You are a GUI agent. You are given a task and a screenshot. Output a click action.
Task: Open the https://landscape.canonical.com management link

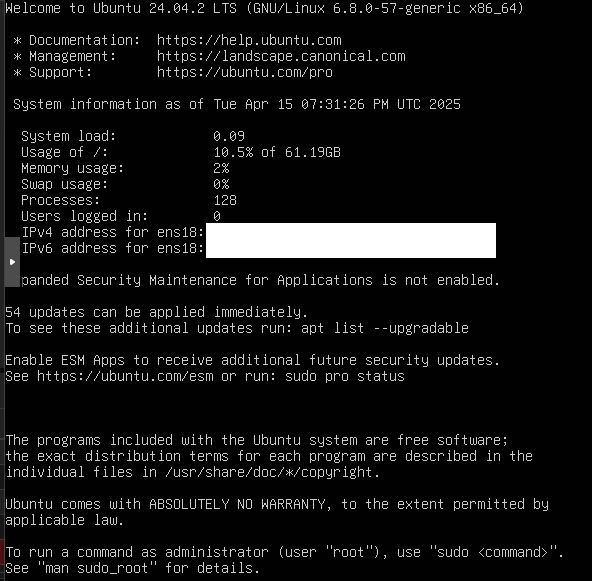click(281, 56)
